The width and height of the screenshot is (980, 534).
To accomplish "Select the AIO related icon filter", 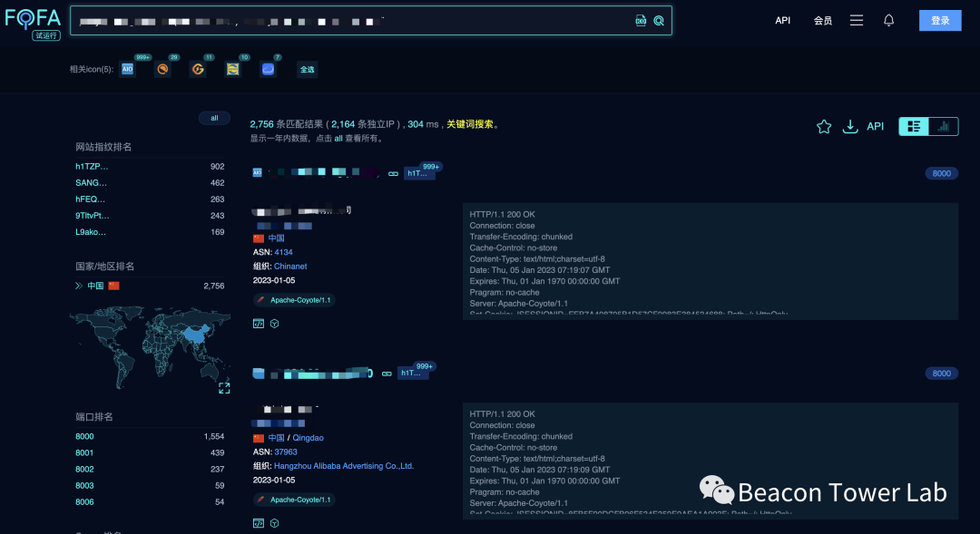I will pyautogui.click(x=128, y=69).
